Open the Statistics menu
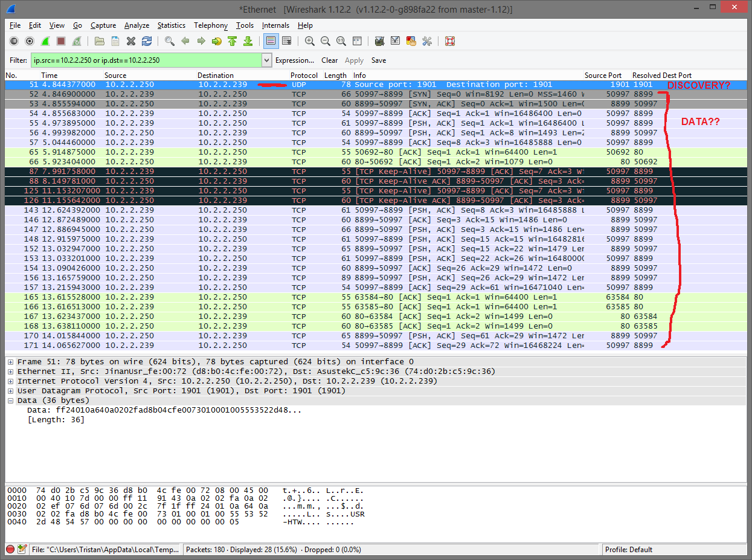 (172, 25)
